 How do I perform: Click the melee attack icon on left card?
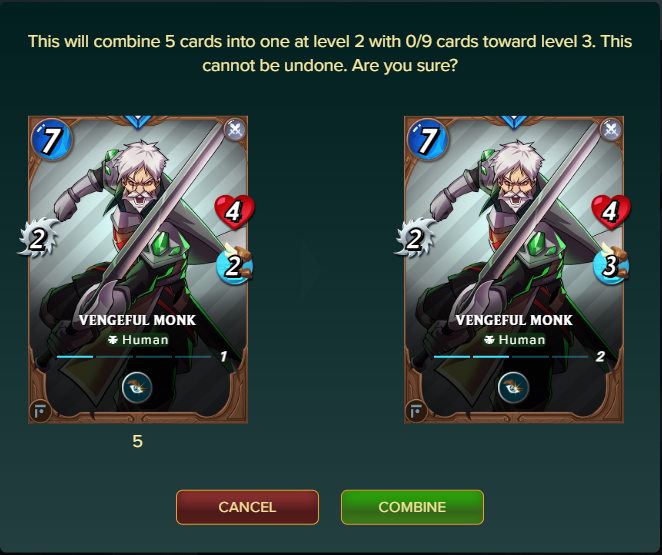tap(38, 238)
